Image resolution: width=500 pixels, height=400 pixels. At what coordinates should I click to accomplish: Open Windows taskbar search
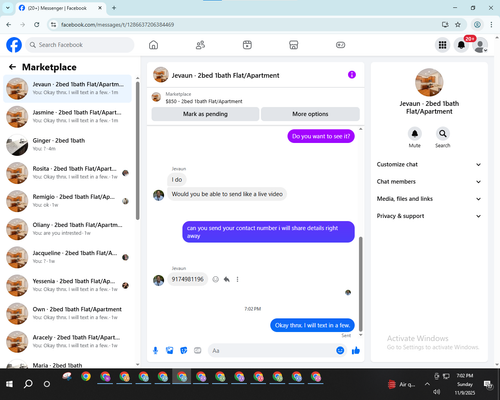pos(28,384)
